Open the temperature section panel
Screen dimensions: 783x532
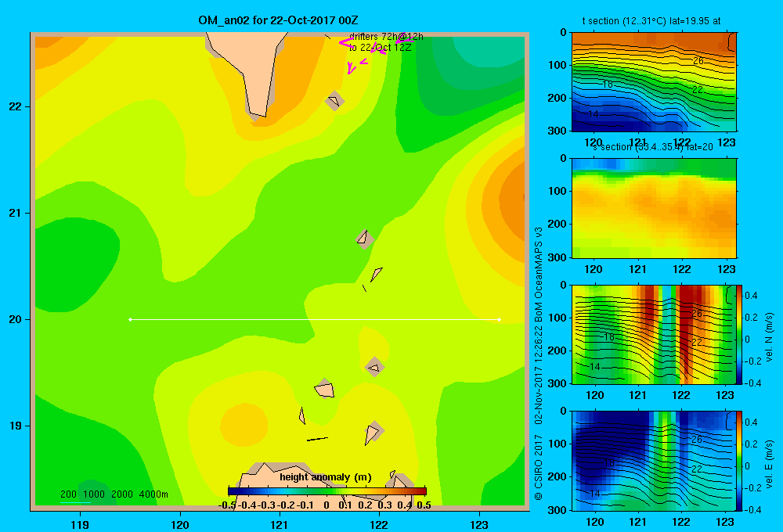click(x=654, y=82)
